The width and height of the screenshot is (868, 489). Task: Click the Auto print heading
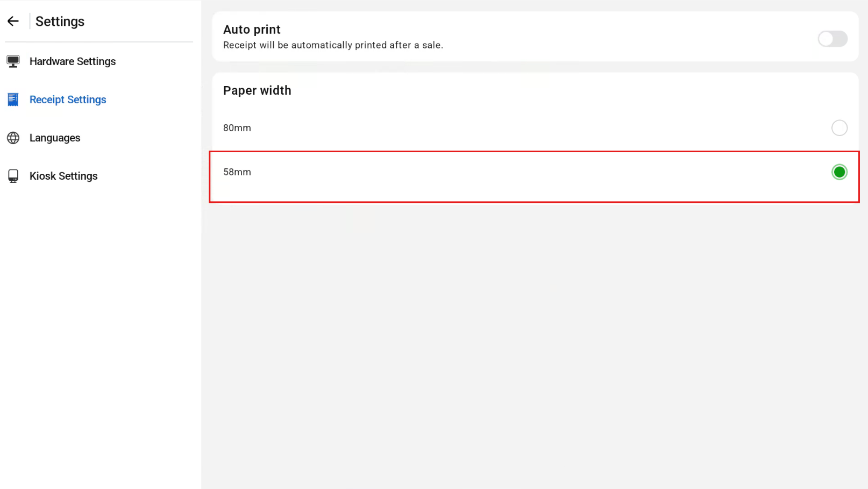pyautogui.click(x=252, y=30)
